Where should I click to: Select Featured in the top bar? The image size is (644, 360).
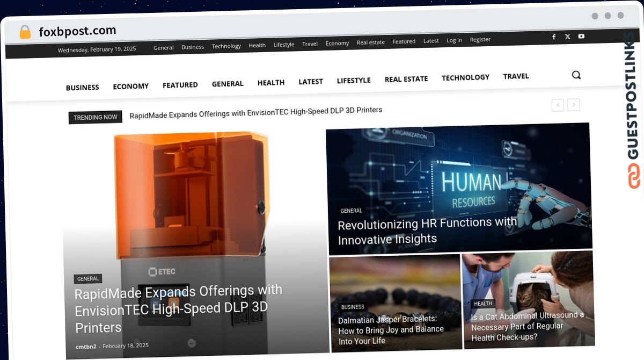coord(404,41)
